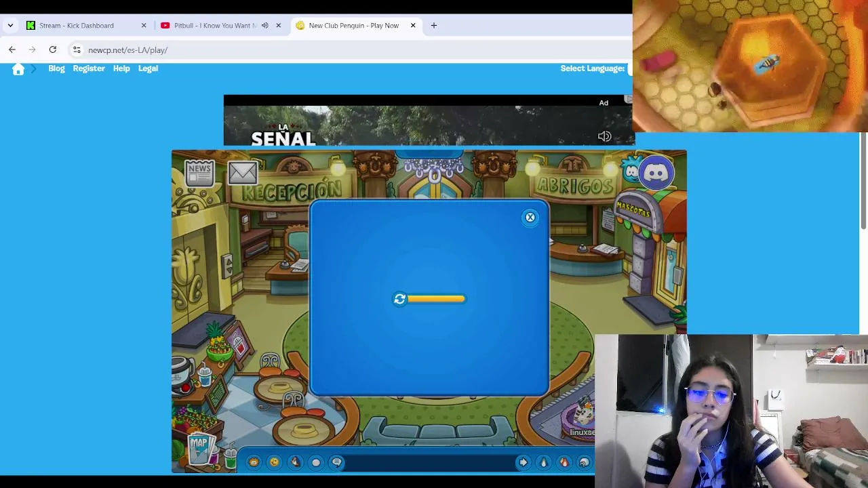Close the loading popup with X
The height and width of the screenshot is (488, 868).
pos(530,217)
